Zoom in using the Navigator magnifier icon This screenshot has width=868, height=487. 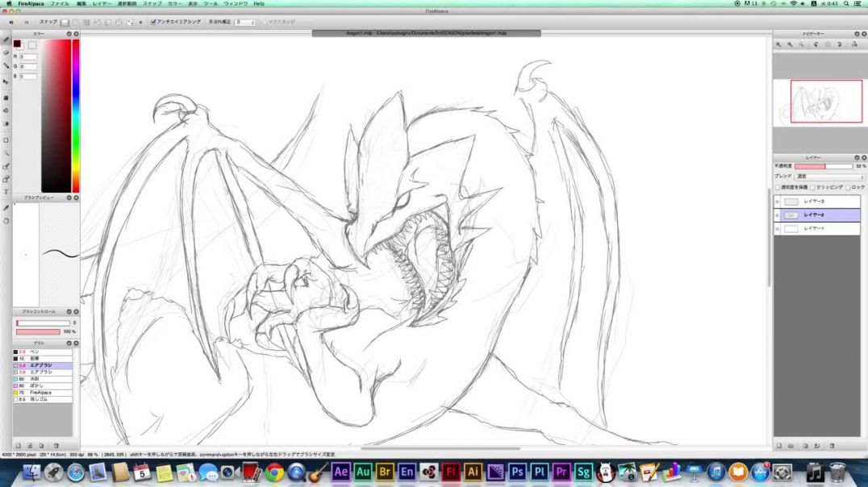click(x=778, y=44)
